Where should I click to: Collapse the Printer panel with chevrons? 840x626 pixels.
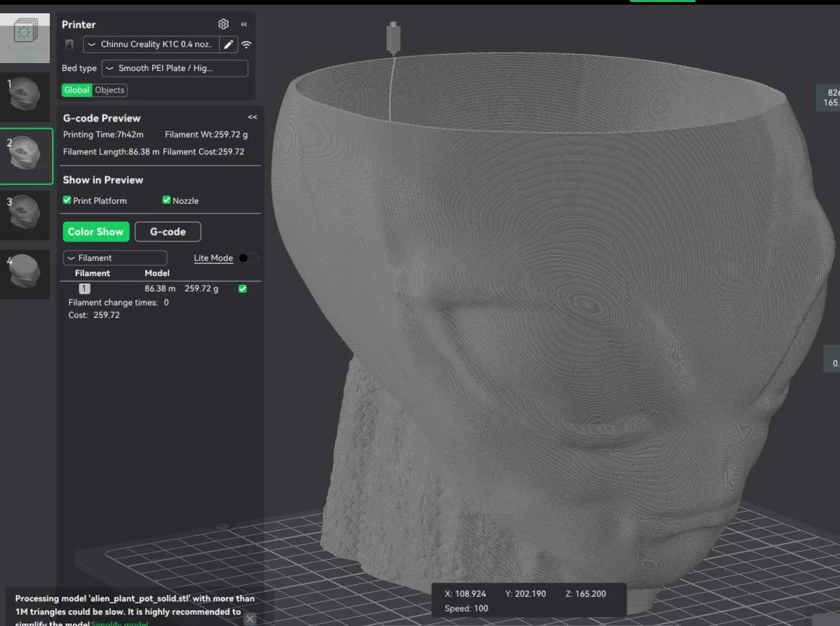tap(244, 25)
